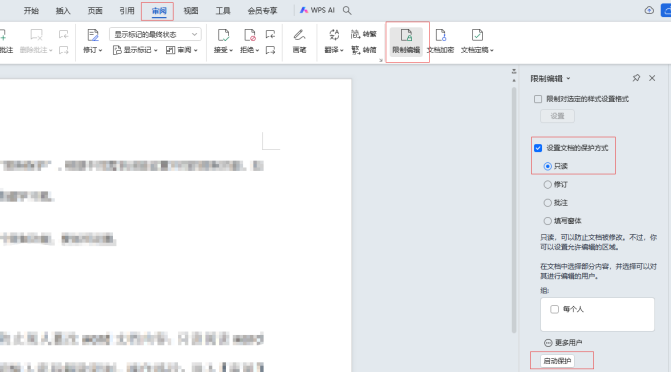The height and width of the screenshot is (372, 671).
Task: Open the Restrict Editing (限制编辑) tool
Action: [406, 41]
